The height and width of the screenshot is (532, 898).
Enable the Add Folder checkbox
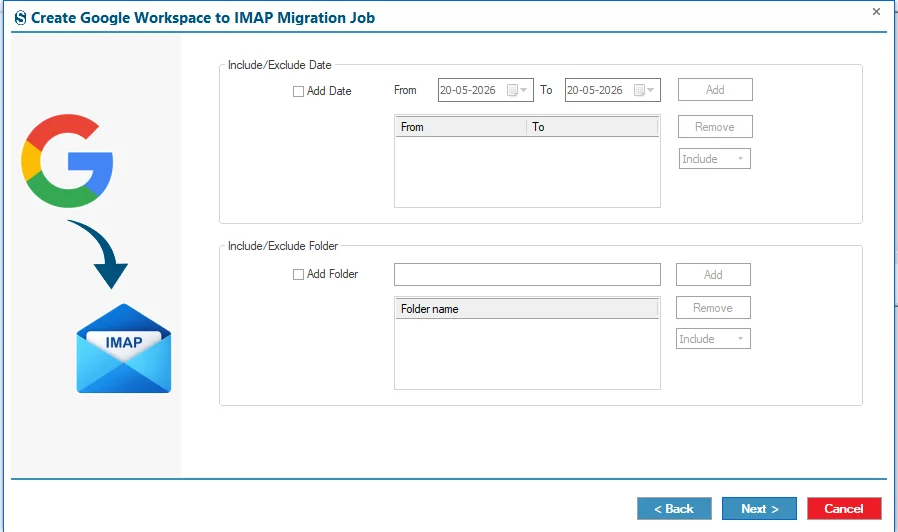pos(298,275)
